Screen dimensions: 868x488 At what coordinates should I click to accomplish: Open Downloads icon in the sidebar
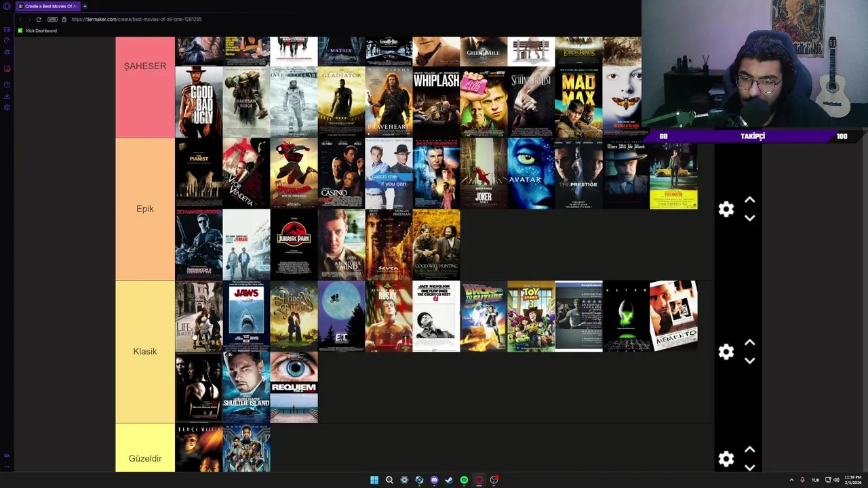7,96
